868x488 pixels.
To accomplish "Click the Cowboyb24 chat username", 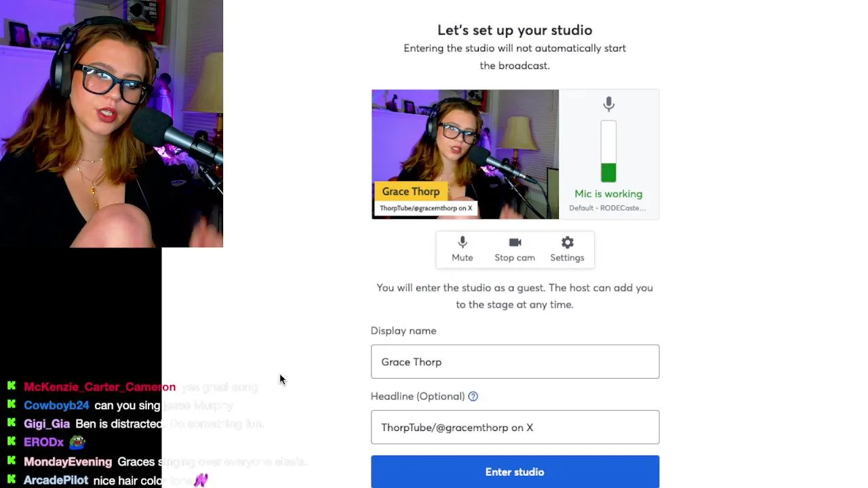I will 56,405.
